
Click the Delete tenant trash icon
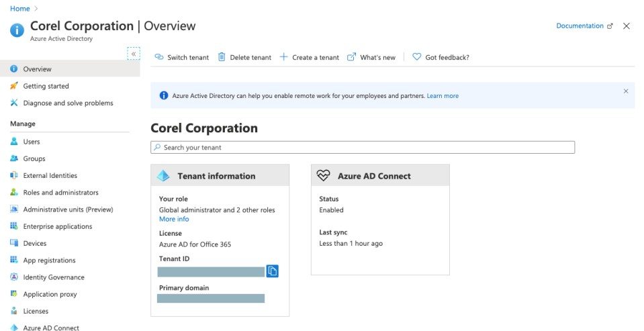(x=222, y=57)
